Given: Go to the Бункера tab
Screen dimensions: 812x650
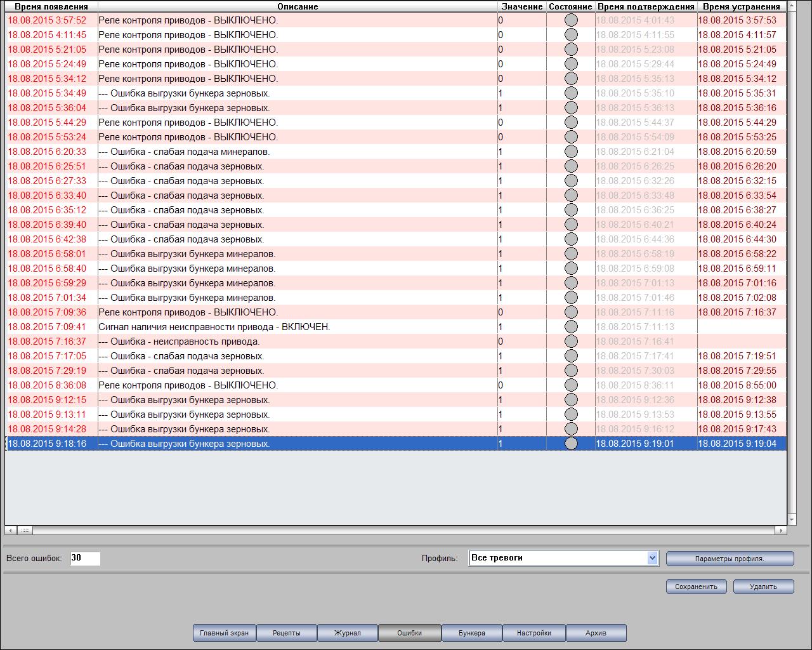Looking at the screenshot, I should tap(471, 633).
